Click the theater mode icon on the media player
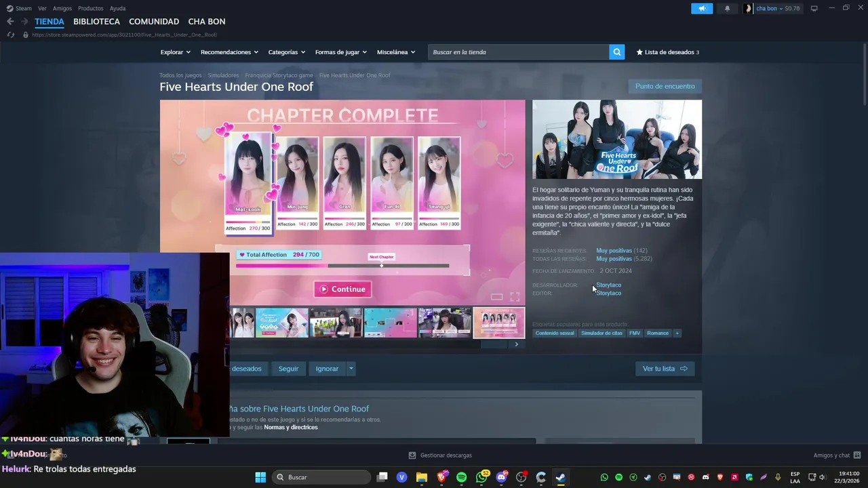868x488 pixels. point(497,297)
